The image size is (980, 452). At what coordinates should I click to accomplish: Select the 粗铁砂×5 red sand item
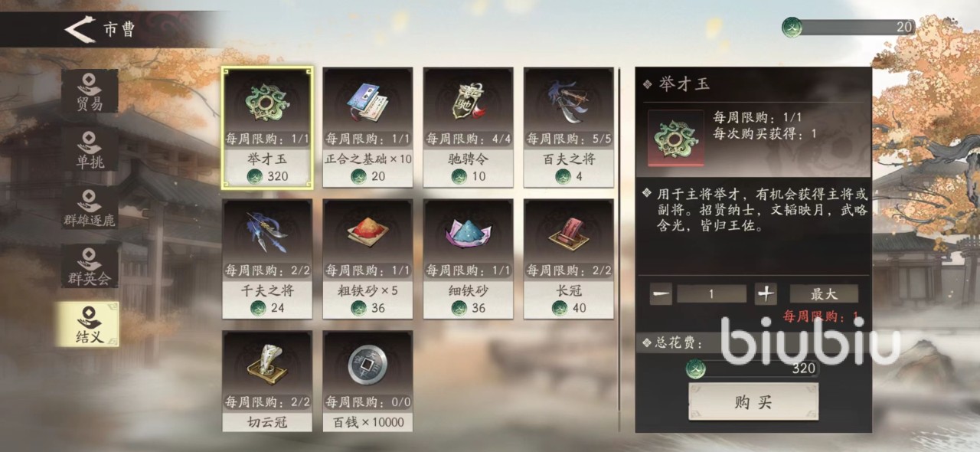[367, 259]
